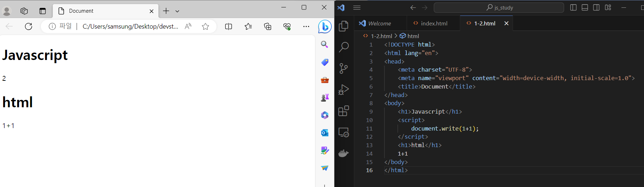Click line number 11 in the editor
The image size is (644, 187).
pyautogui.click(x=369, y=128)
